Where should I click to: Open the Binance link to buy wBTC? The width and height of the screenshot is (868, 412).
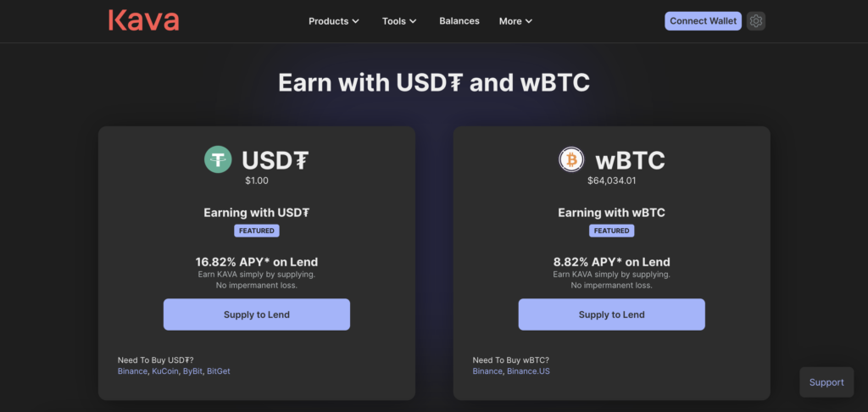coord(487,371)
